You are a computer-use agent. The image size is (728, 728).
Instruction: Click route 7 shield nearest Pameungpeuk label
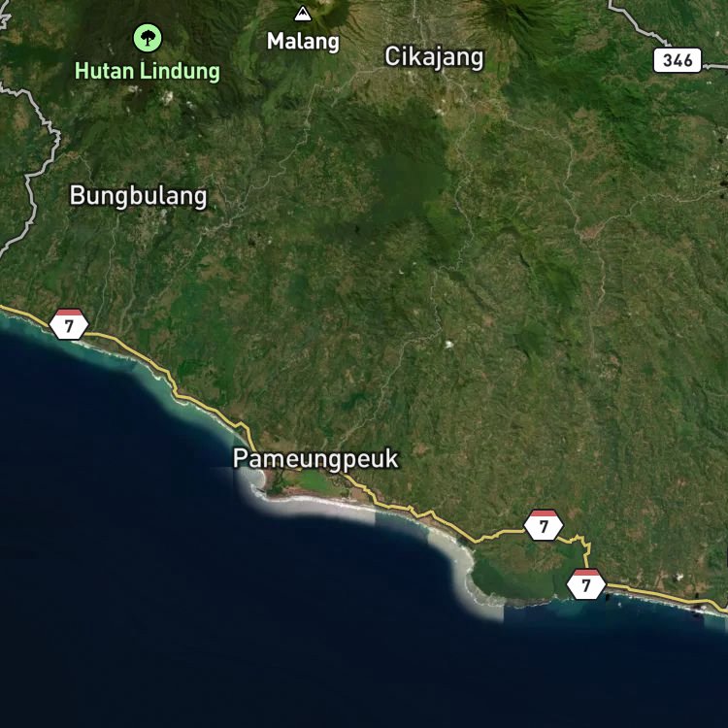pyautogui.click(x=544, y=525)
